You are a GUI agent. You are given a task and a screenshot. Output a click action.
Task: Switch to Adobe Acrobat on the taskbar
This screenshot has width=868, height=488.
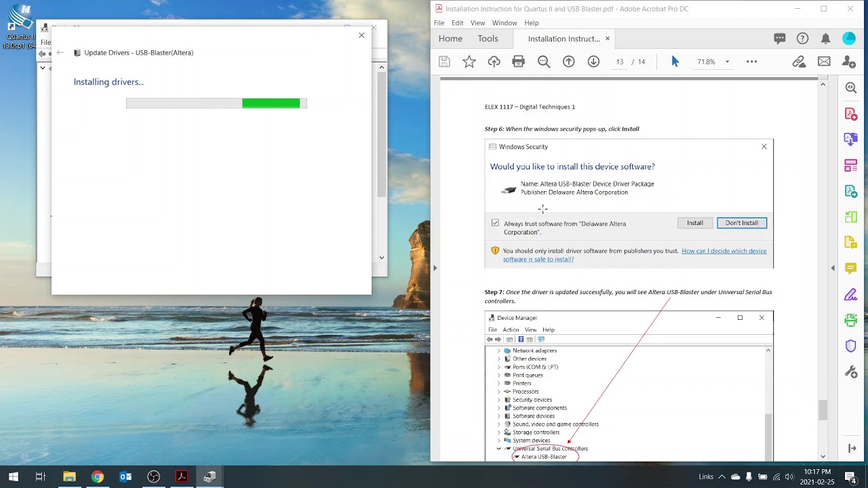181,476
